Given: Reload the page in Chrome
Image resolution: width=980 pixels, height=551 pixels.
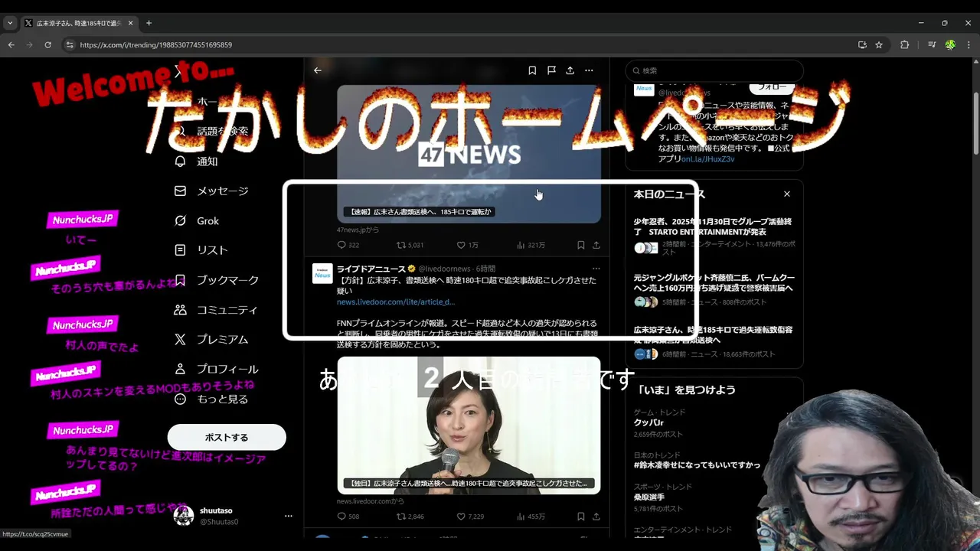Looking at the screenshot, I should [47, 45].
